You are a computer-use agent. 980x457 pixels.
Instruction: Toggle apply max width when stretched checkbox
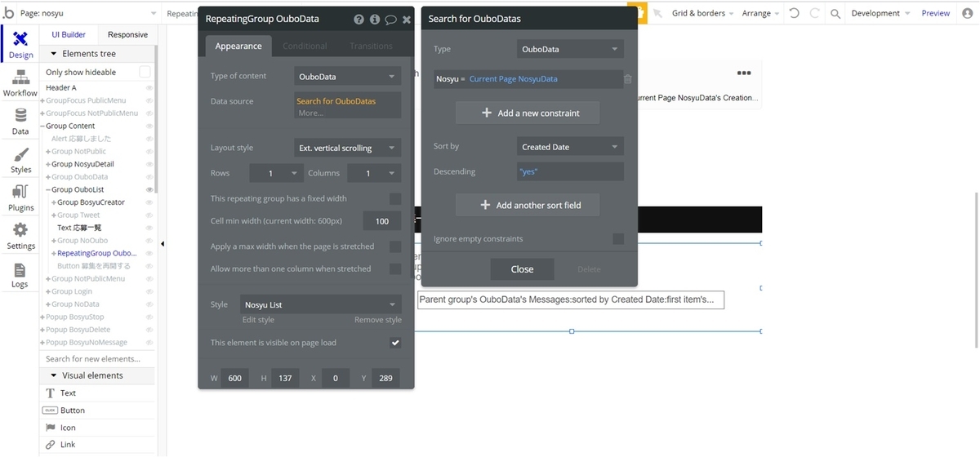click(x=395, y=246)
